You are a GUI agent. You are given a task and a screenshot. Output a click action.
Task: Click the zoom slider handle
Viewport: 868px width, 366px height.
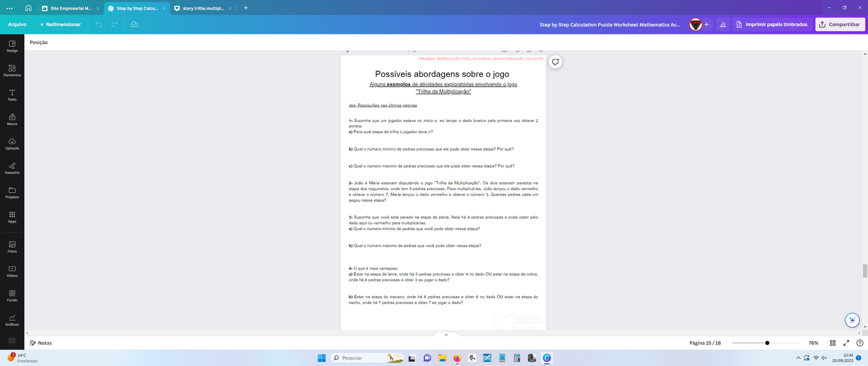point(767,343)
